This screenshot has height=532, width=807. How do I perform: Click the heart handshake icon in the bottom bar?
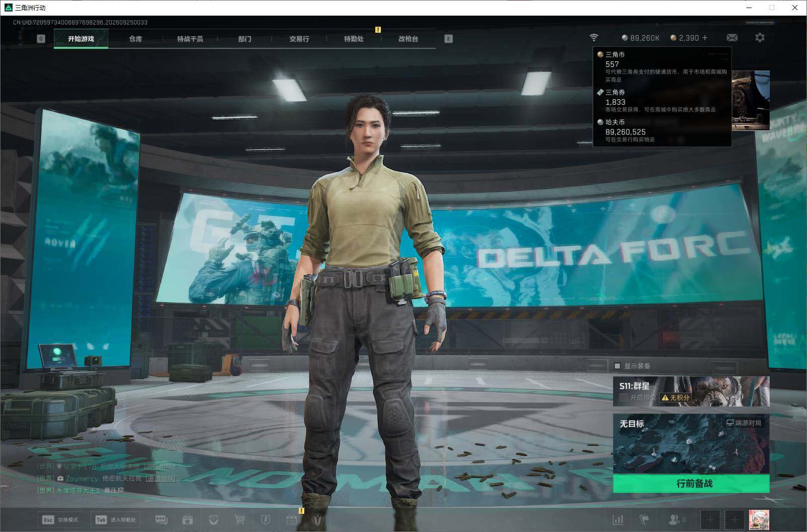(214, 519)
